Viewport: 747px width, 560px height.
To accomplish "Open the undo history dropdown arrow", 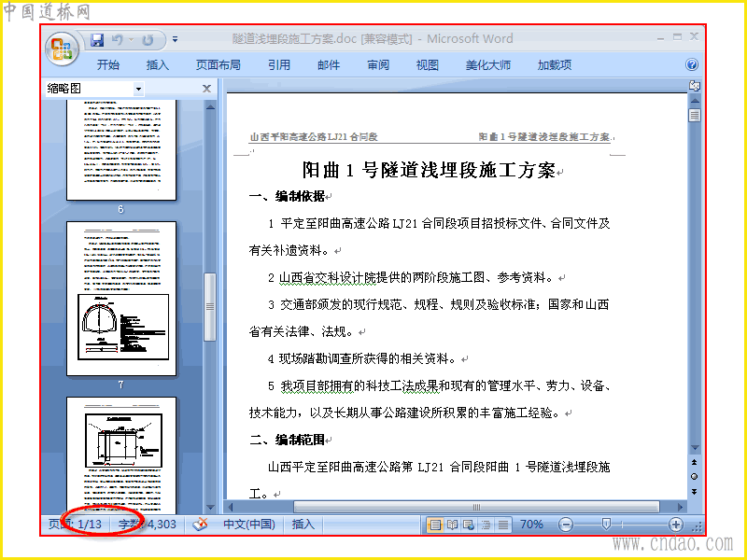I will [x=131, y=40].
